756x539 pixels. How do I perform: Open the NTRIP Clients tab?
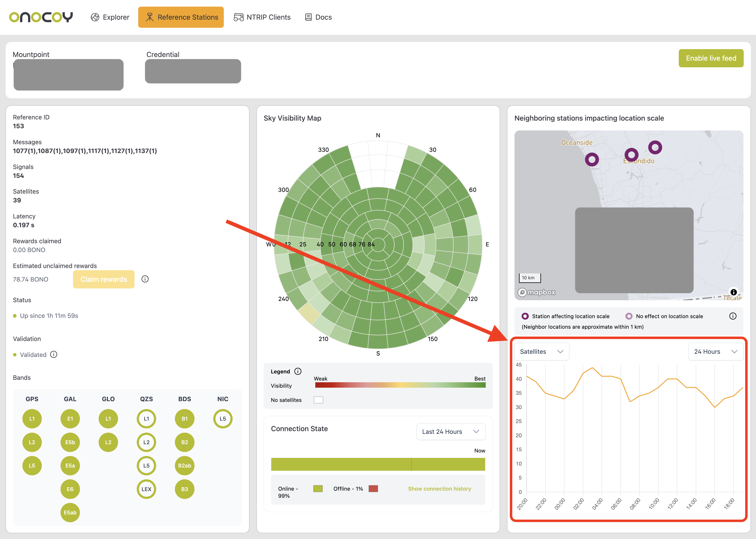(x=262, y=17)
